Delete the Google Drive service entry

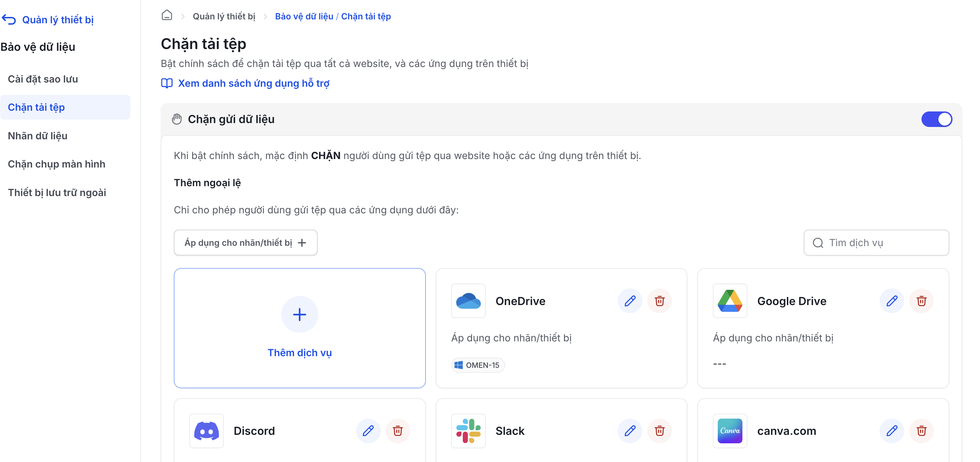[x=921, y=301]
